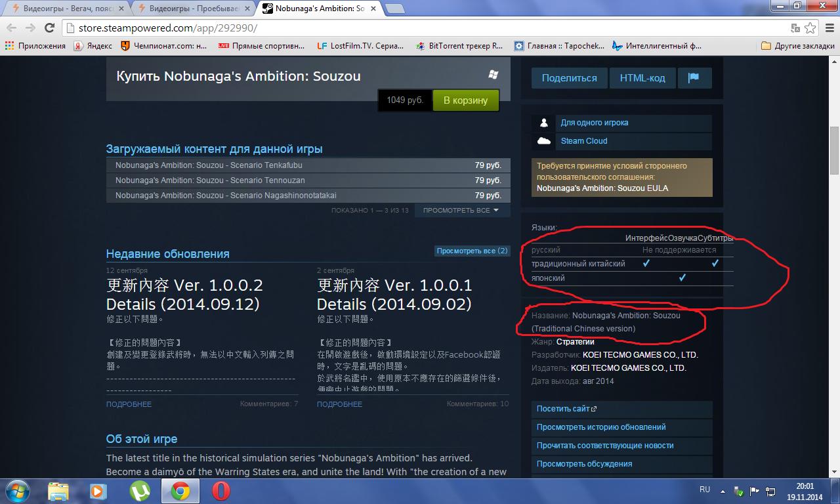Viewport: 840px width, 504px height.
Task: Click the Action Center flag tray icon
Action: pyautogui.click(x=754, y=491)
